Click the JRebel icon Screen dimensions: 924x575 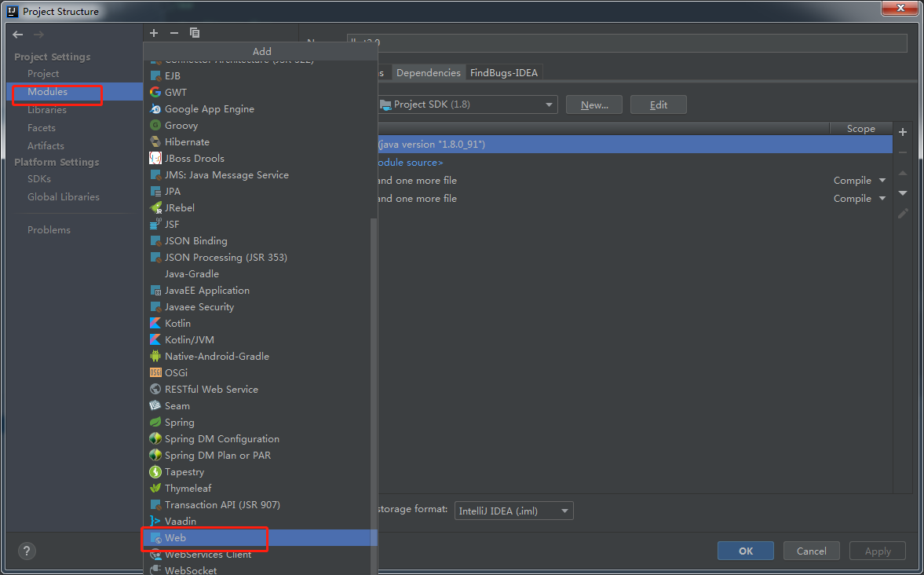(x=155, y=207)
